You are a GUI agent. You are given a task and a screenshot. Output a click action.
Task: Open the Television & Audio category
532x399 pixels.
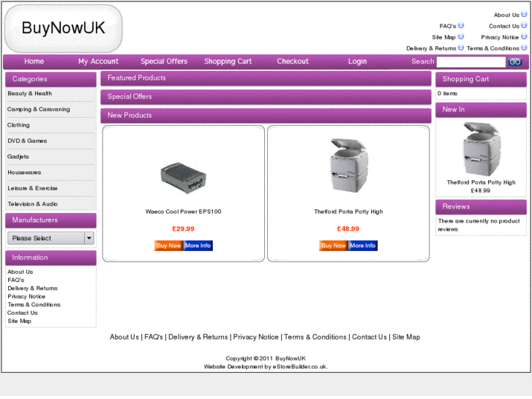(x=33, y=204)
